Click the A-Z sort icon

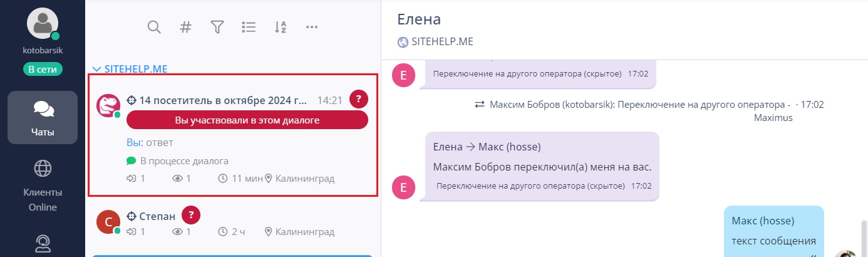point(281,27)
